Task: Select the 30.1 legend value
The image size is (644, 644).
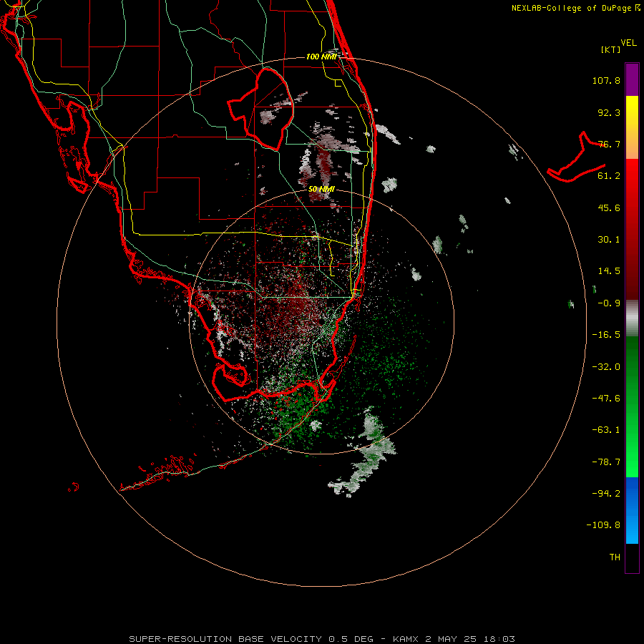Action: point(609,240)
